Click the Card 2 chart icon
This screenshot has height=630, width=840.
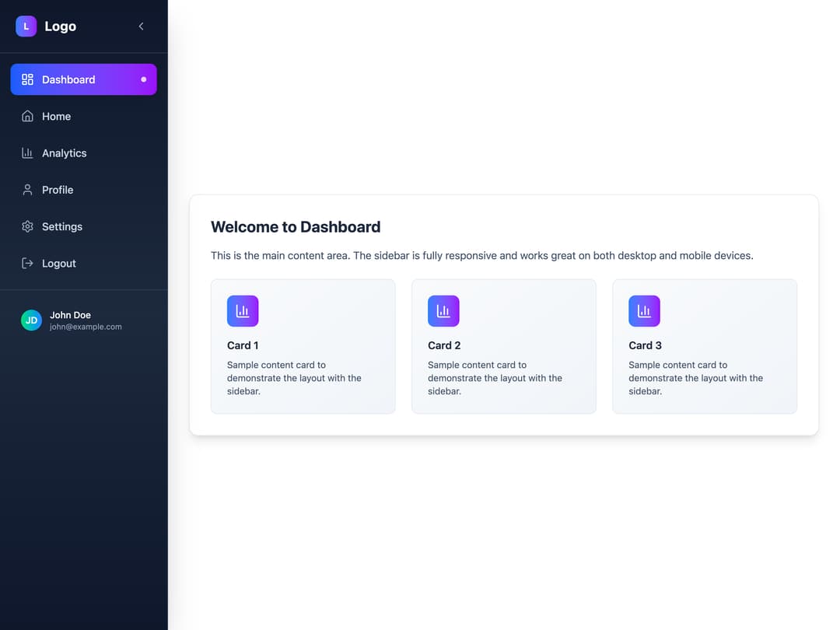(443, 310)
